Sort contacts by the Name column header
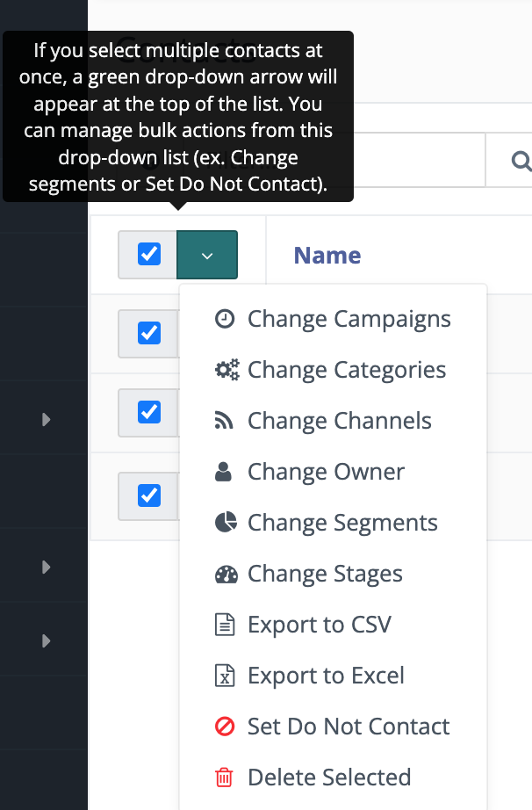 [x=327, y=256]
